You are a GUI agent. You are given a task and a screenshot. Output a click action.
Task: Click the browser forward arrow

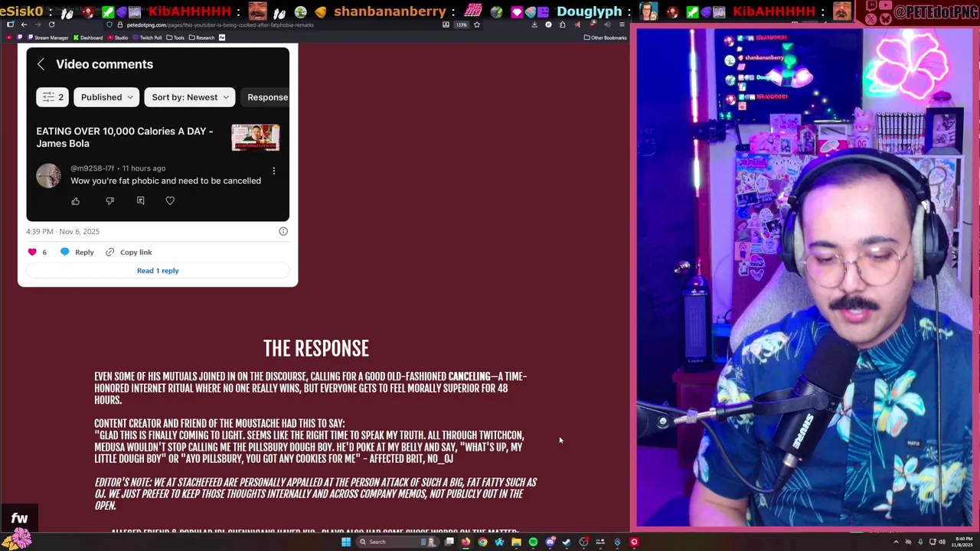click(38, 24)
